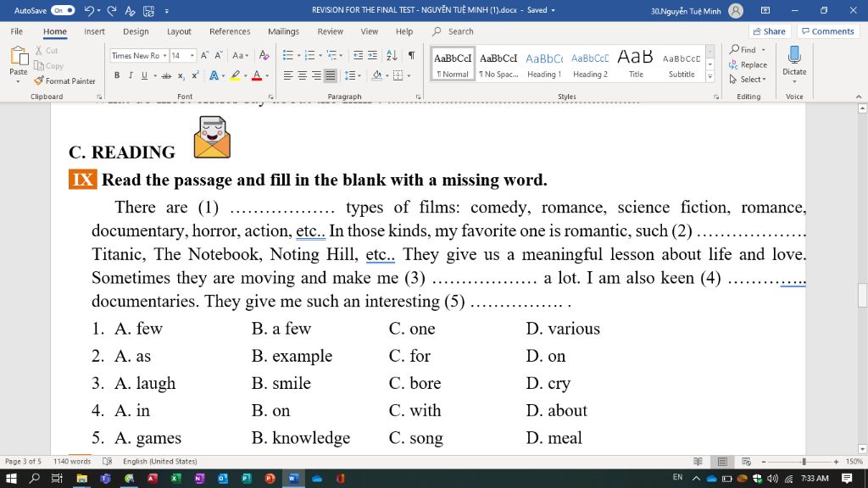868x488 pixels.
Task: Apply the Heading 1 style
Action: pyautogui.click(x=543, y=64)
